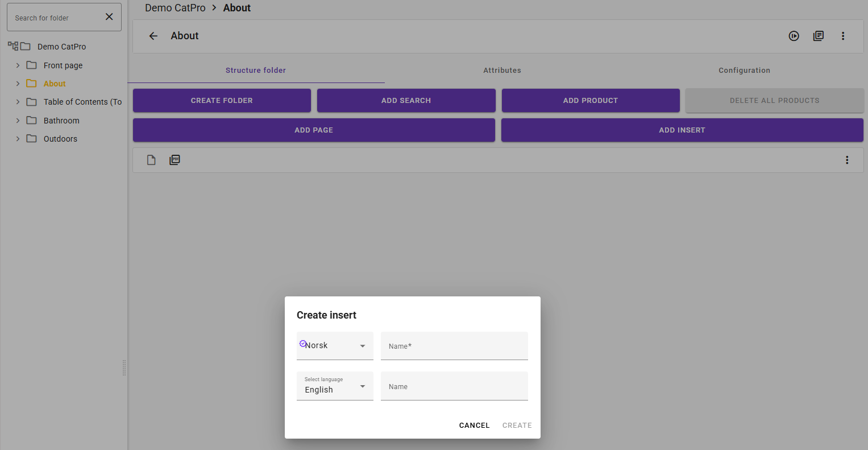868x450 pixels.
Task: Click the Add Product button
Action: (590, 101)
